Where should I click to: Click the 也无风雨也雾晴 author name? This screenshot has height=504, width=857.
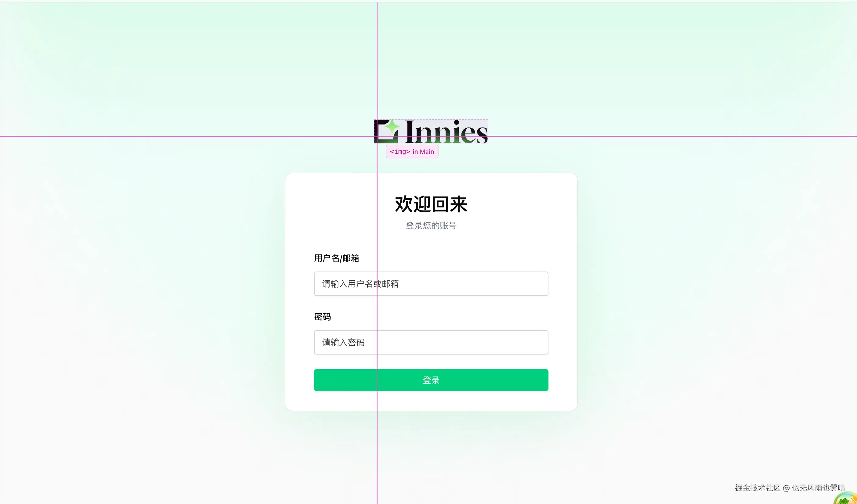[818, 488]
